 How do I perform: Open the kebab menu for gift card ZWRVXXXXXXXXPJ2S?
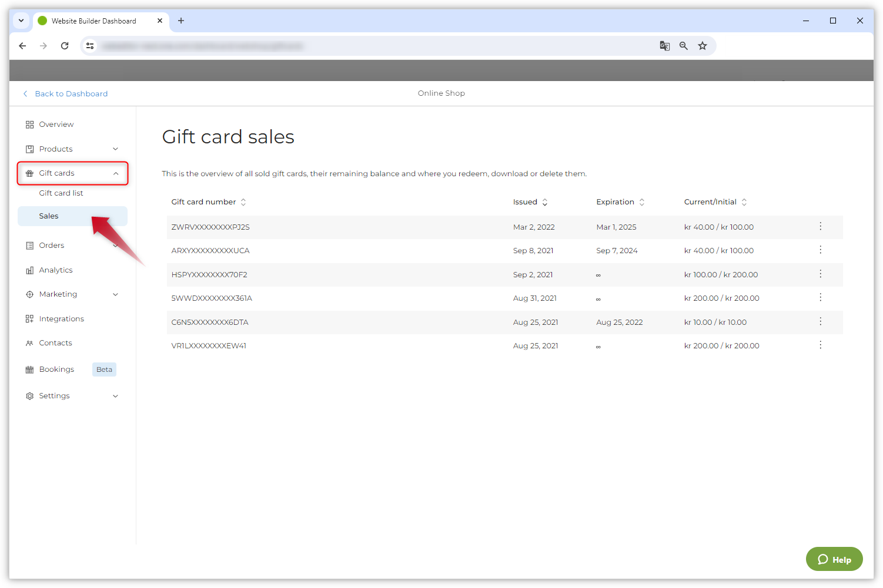click(x=821, y=226)
